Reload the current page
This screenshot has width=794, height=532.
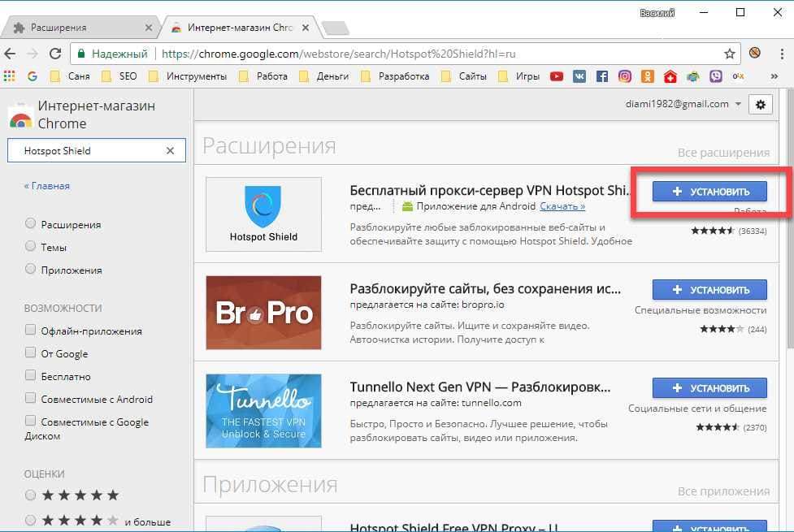coord(55,54)
